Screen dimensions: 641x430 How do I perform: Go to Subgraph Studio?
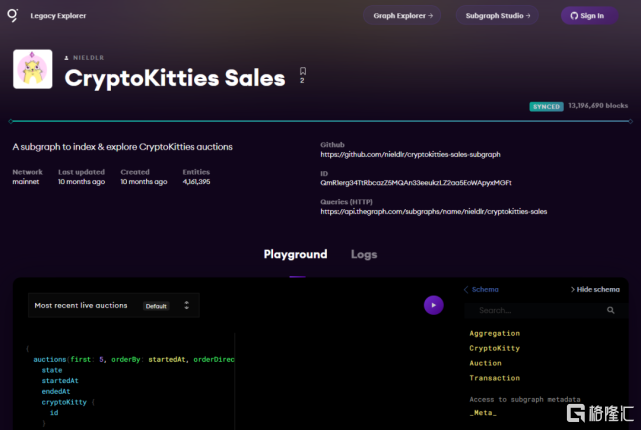[x=497, y=16]
